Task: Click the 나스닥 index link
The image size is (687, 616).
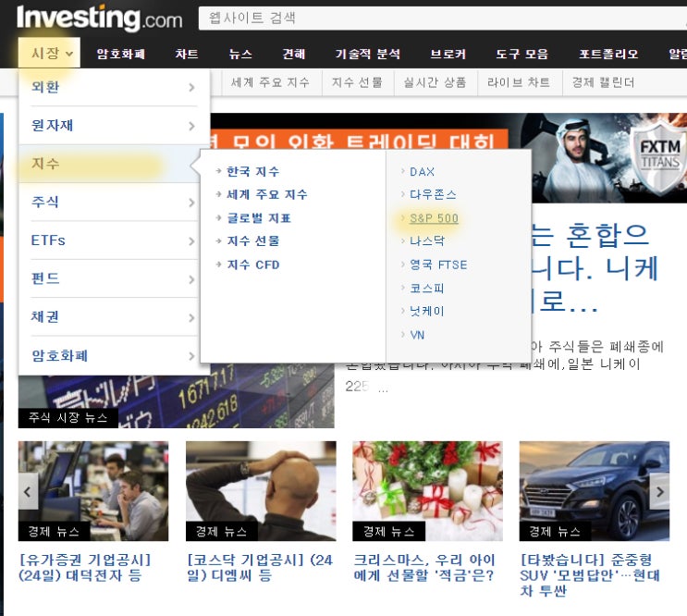Action: (x=427, y=240)
